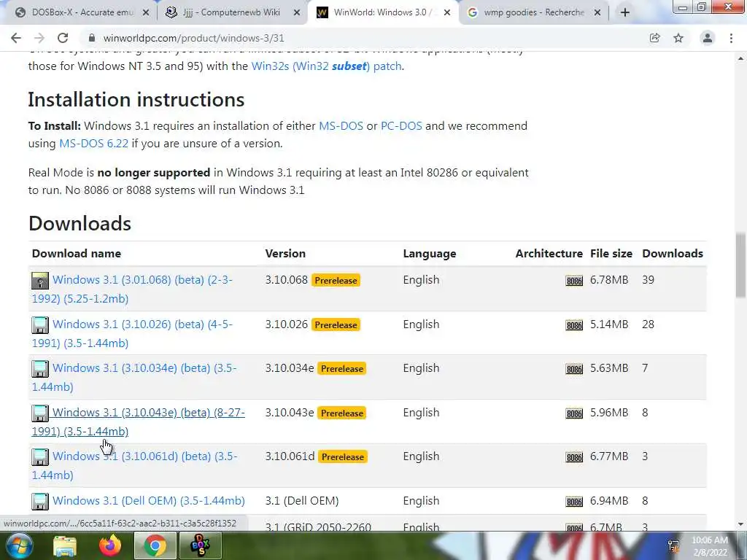Click the 8086 chip icon in 6.94MB row

(x=574, y=502)
